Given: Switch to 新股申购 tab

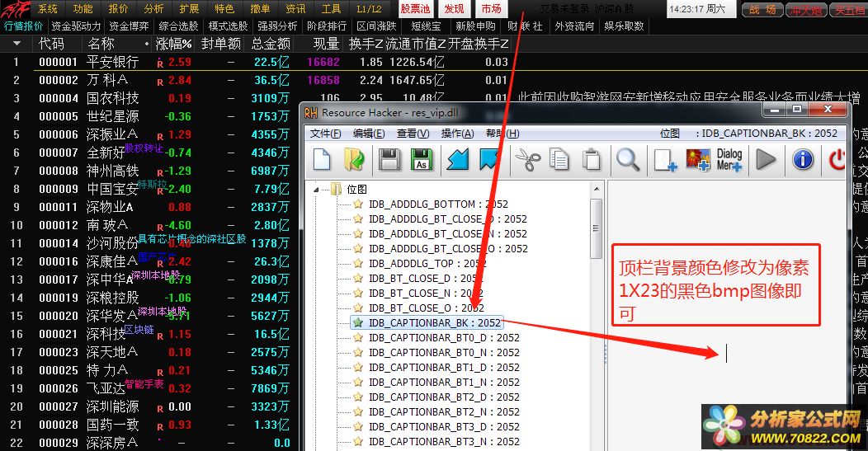Looking at the screenshot, I should (x=475, y=26).
